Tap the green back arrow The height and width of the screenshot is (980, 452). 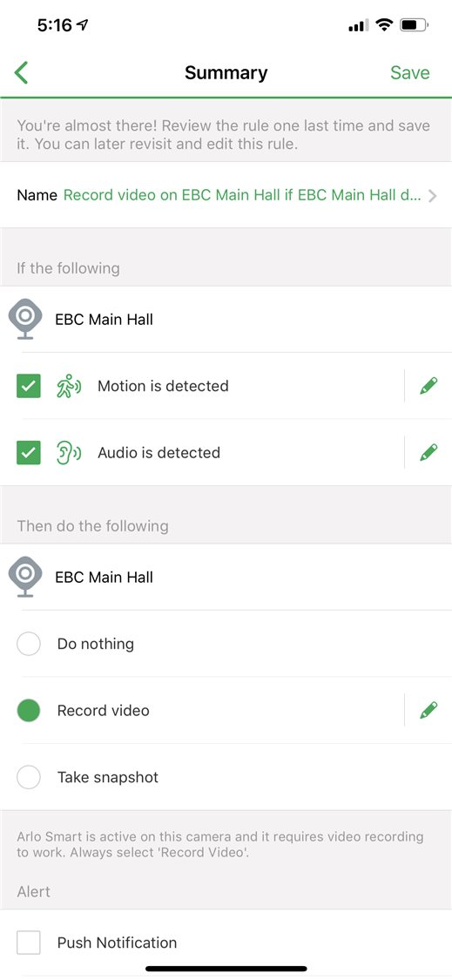tap(21, 72)
